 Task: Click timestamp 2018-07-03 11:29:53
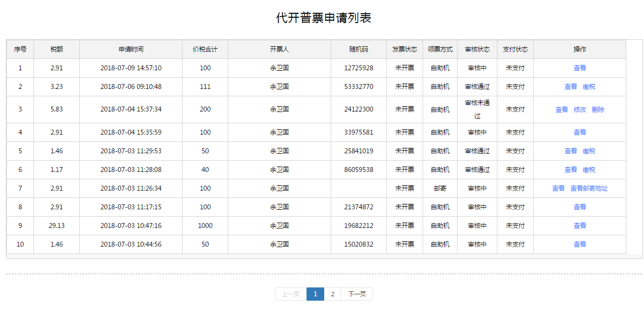pos(131,151)
